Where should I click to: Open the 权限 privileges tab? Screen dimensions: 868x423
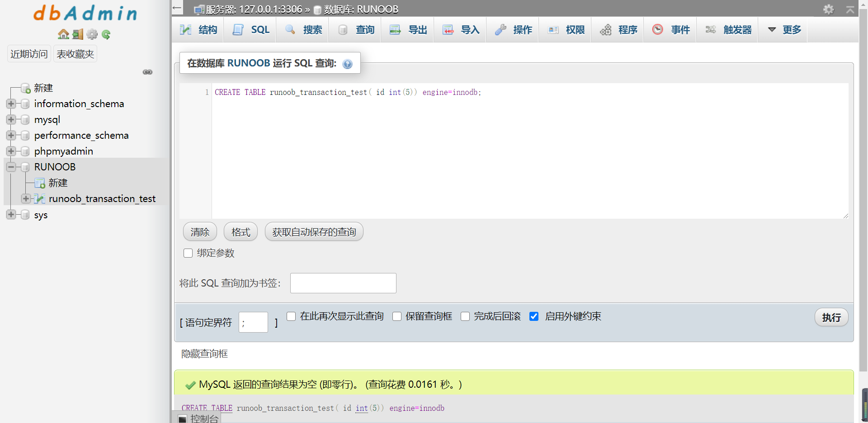coord(566,30)
